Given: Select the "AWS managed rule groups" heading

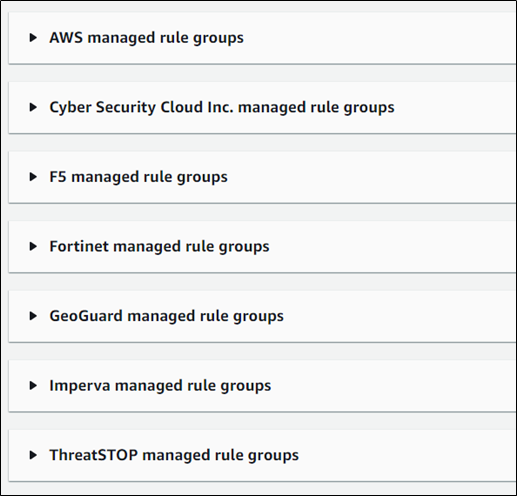Looking at the screenshot, I should 146,38.
